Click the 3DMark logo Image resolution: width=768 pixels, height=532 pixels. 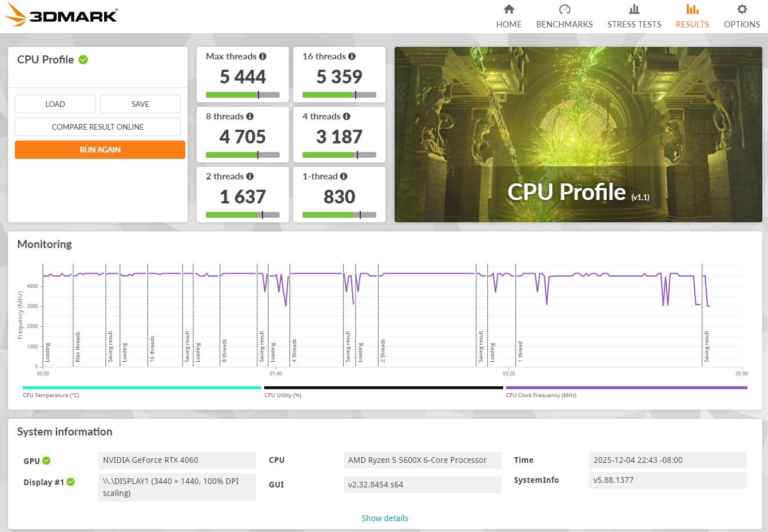[61, 15]
